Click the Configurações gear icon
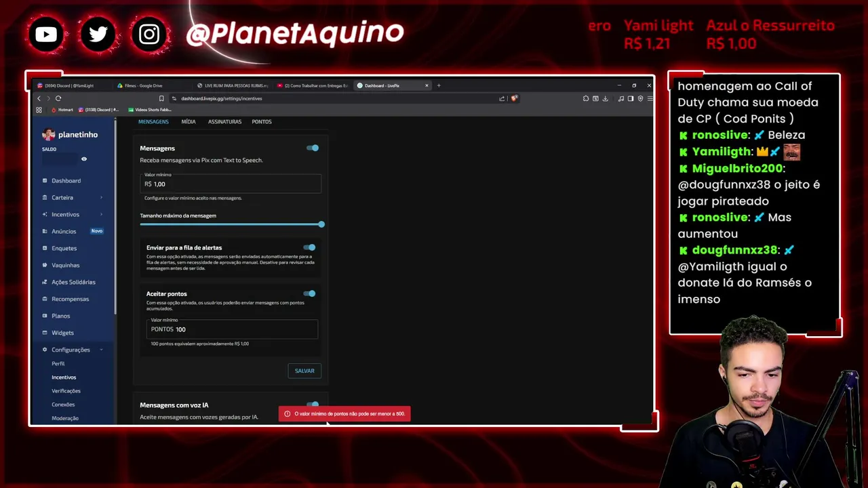The width and height of the screenshot is (868, 488). [x=45, y=350]
